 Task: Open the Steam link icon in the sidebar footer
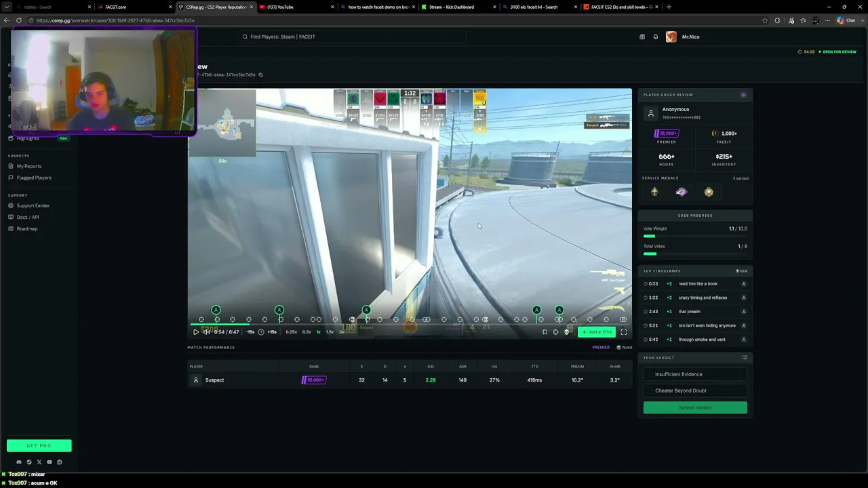coord(28,462)
